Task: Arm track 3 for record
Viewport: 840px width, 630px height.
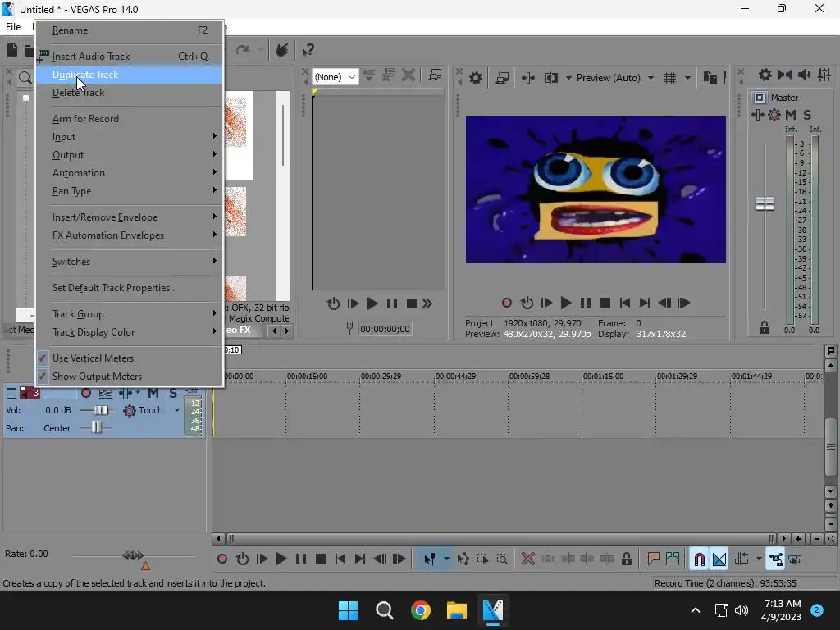Action: (85, 393)
